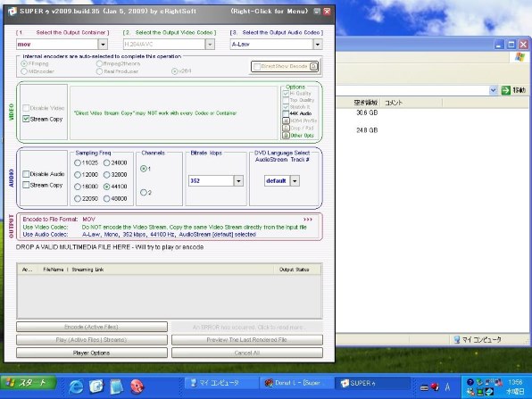
Task: Open the Output Video Codec dropdown arrow
Action: pyautogui.click(x=210, y=44)
